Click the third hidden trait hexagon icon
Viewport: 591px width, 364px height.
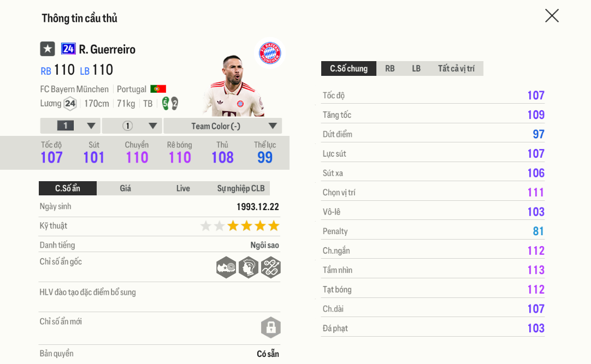[x=270, y=267]
